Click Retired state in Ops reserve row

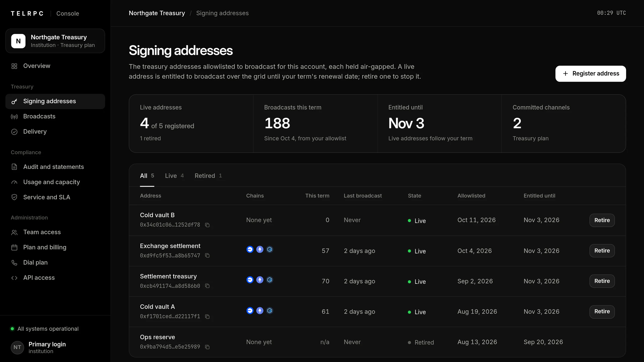click(421, 342)
